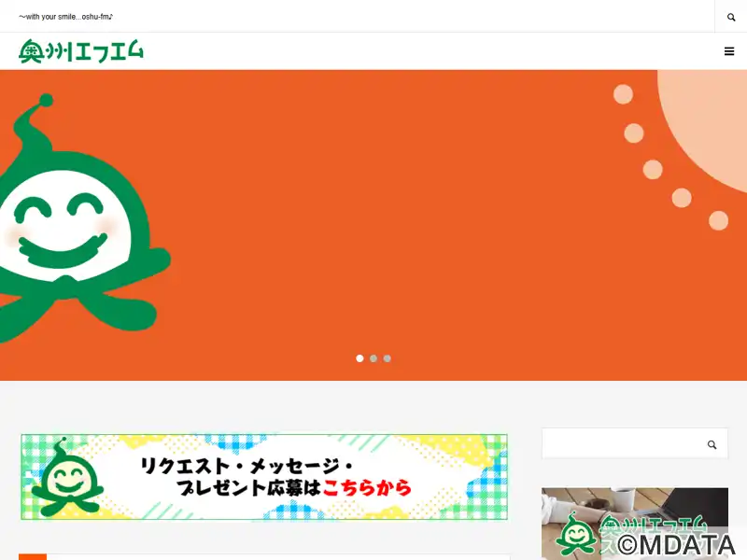
Task: Click 奥州エフエム text on sidebar thumbnail
Action: pos(653,525)
